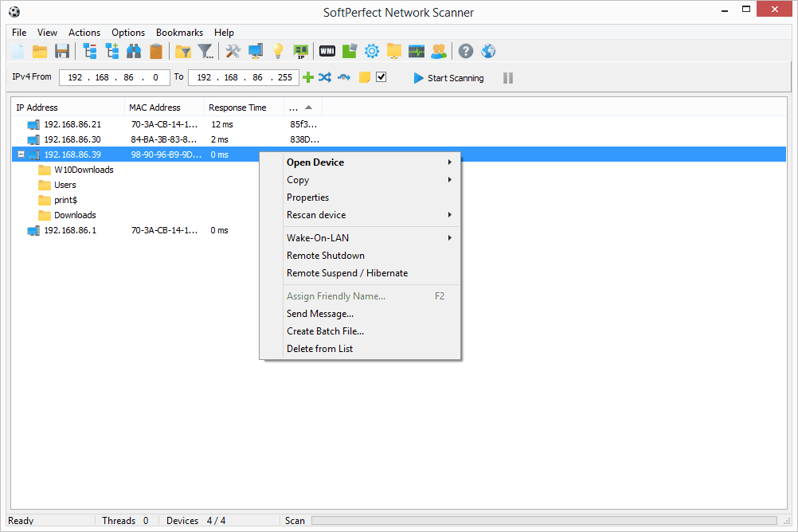Click the green remote registry icon
Screen dimensions: 798x532
[x=350, y=51]
